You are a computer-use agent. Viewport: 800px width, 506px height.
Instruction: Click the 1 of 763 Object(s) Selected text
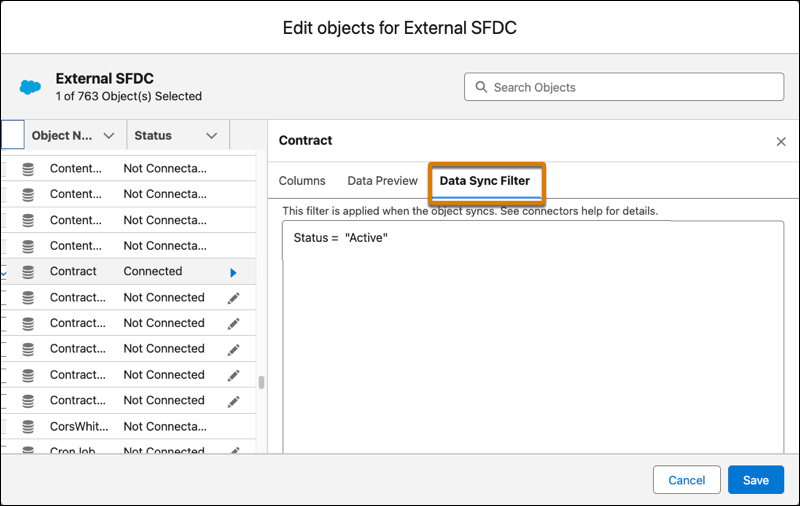point(129,96)
